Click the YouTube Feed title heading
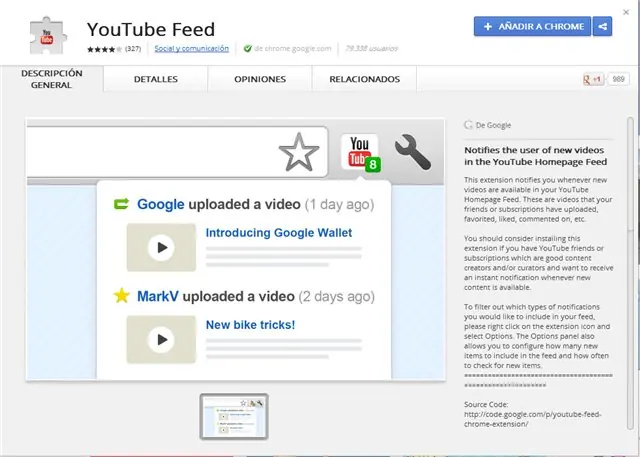Screen dimensions: 640x457 pyautogui.click(x=151, y=29)
